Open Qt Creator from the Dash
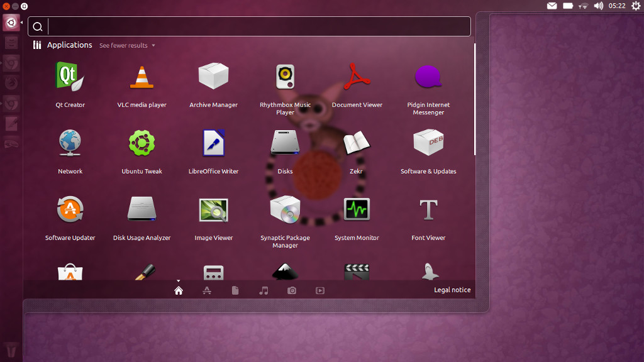 pos(70,75)
